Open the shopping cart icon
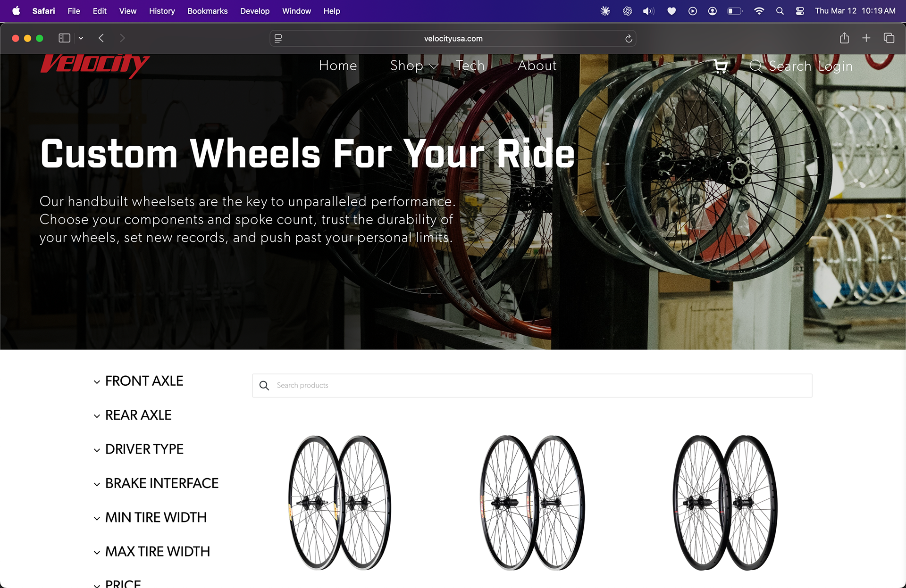Image resolution: width=906 pixels, height=588 pixels. (x=721, y=66)
